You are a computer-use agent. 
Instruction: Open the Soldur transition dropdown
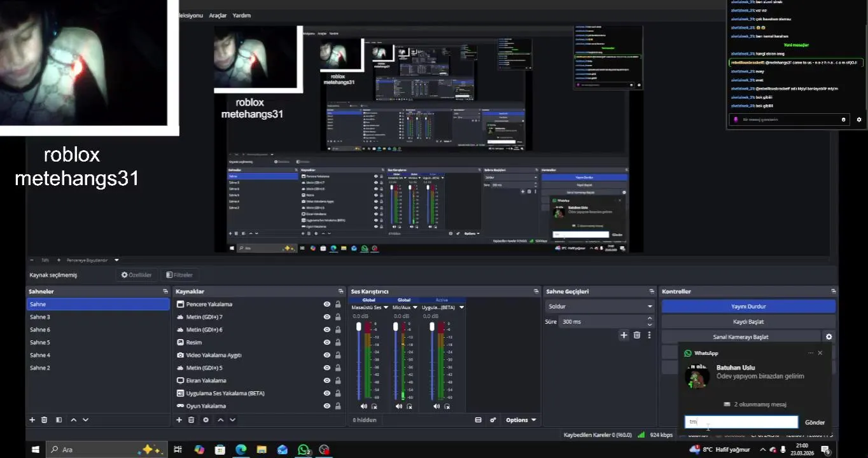pyautogui.click(x=599, y=306)
